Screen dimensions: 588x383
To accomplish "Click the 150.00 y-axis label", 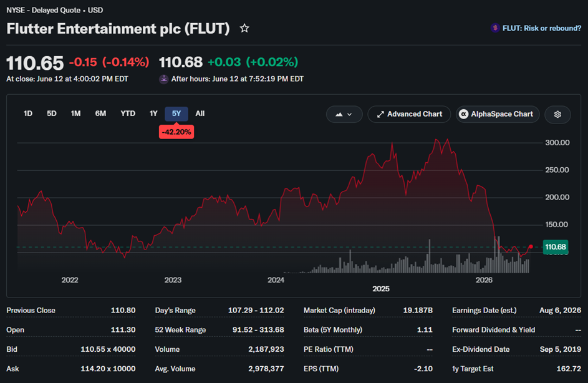I will pyautogui.click(x=557, y=225).
